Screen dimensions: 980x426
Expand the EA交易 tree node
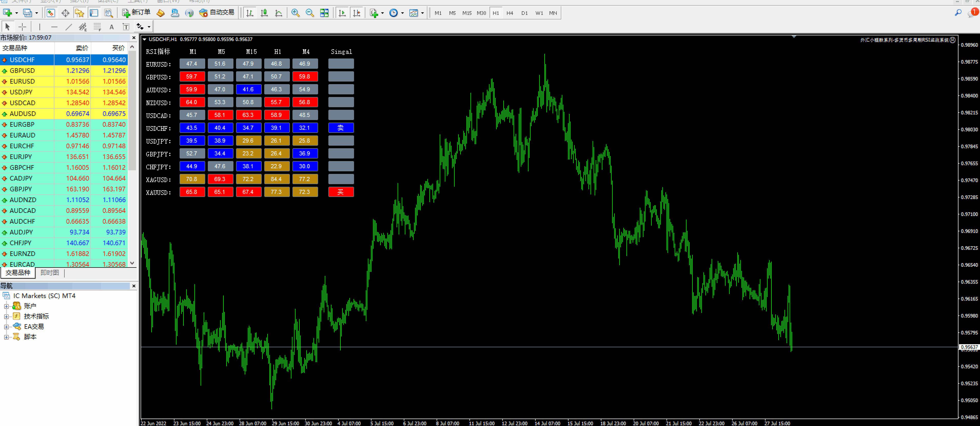6,327
